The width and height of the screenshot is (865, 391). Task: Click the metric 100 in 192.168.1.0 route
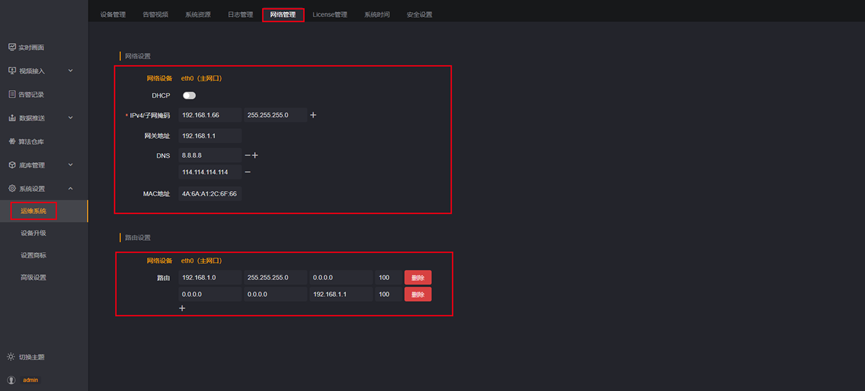pos(388,277)
